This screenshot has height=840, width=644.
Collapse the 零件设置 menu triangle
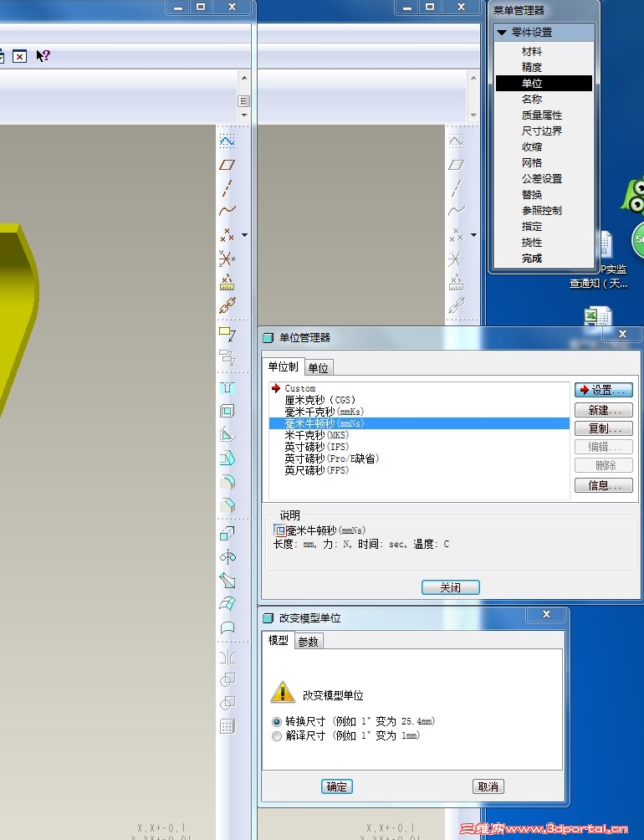point(502,33)
